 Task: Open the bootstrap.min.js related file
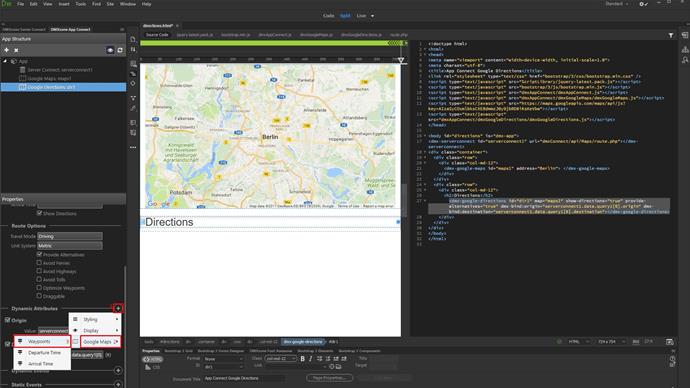pyautogui.click(x=236, y=35)
